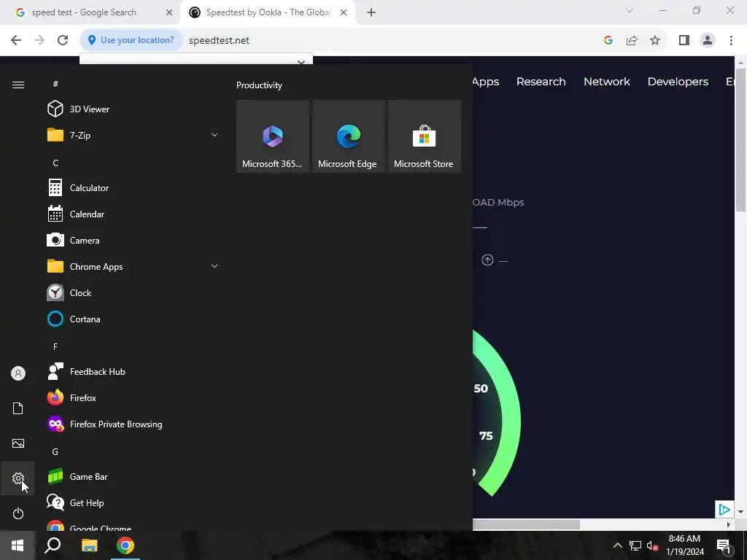The image size is (747, 560).
Task: Close the Speedtest by Ookla tab
Action: click(344, 12)
